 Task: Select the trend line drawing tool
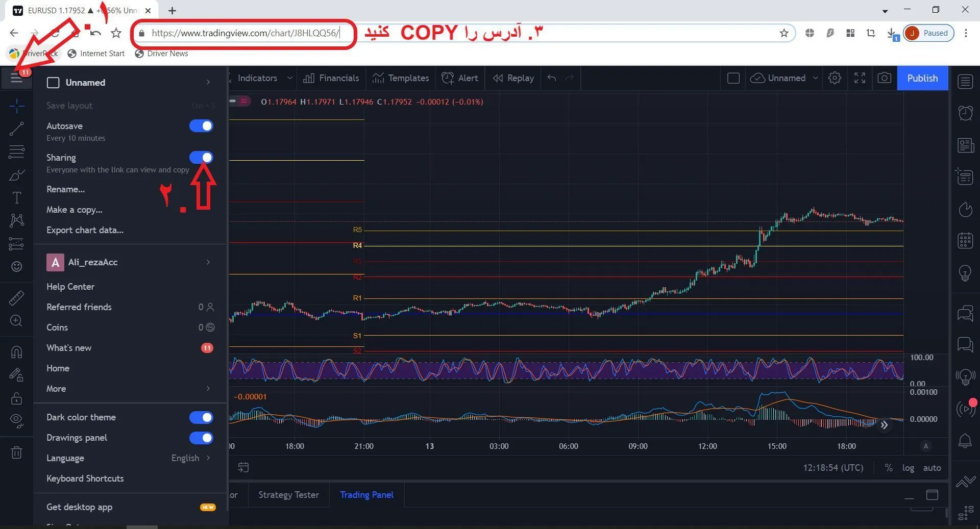[16, 129]
